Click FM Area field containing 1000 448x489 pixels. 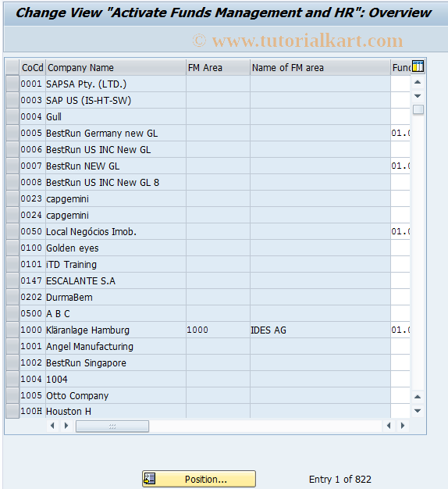click(x=218, y=330)
